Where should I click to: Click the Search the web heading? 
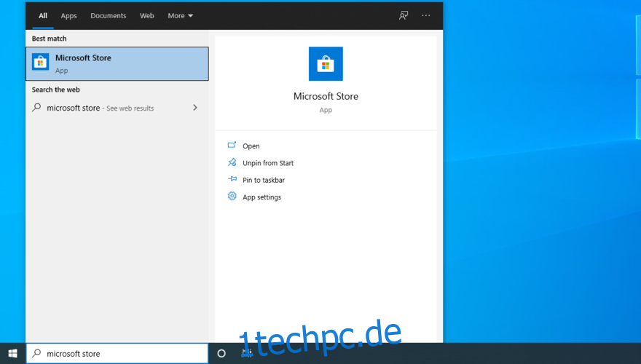(55, 90)
